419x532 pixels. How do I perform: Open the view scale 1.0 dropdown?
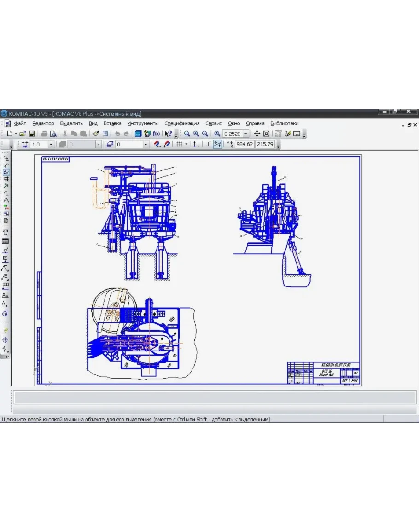pos(51,144)
